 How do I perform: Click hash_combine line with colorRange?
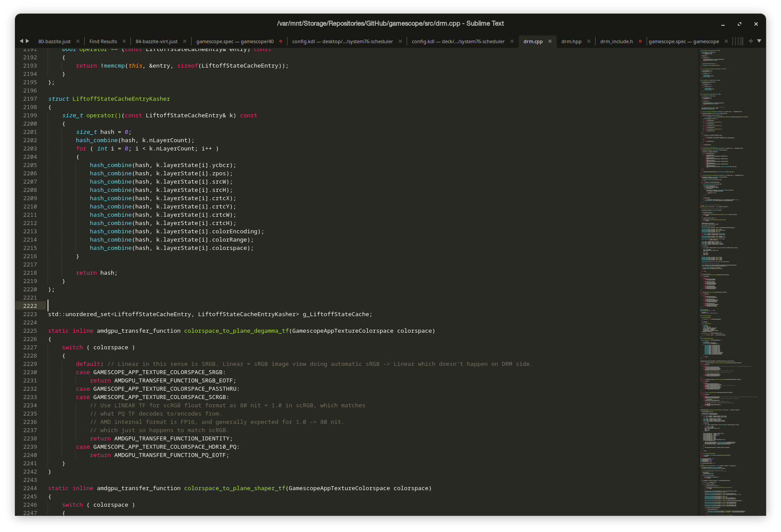(172, 240)
